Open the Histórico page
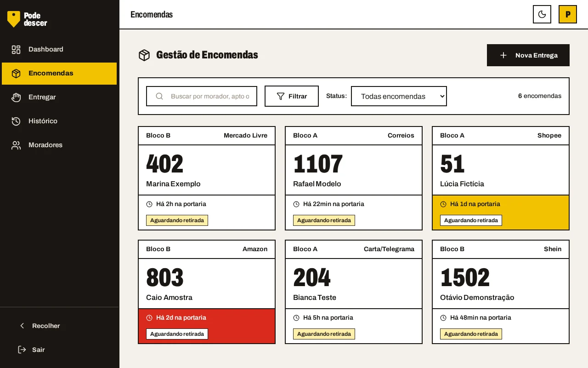 pos(59,121)
